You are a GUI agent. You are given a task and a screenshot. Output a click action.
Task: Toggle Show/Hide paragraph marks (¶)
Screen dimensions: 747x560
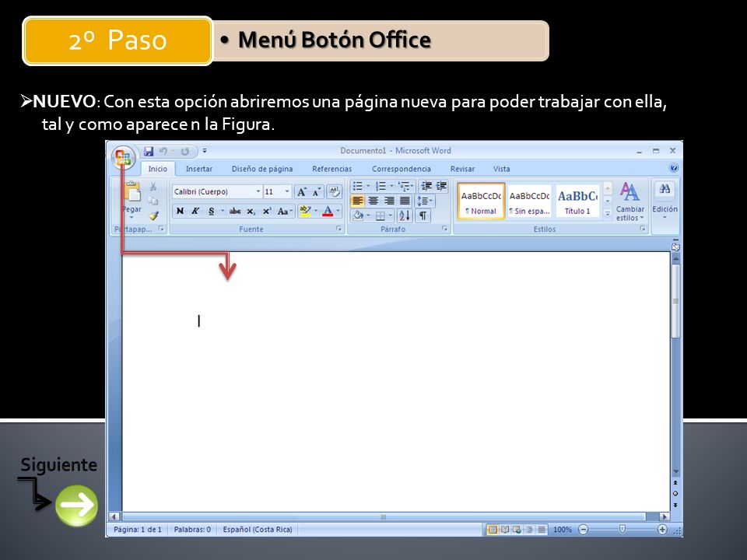423,215
